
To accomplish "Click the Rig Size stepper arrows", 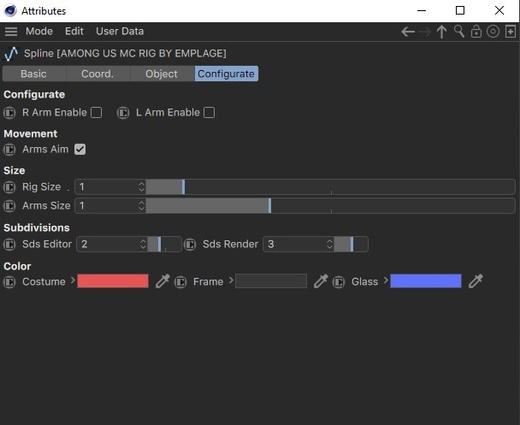I will click(x=142, y=187).
